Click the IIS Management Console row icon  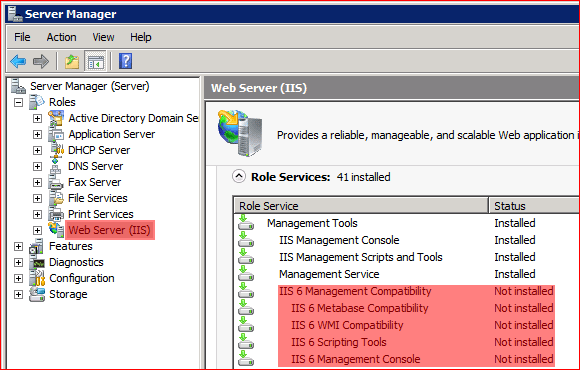(246, 240)
